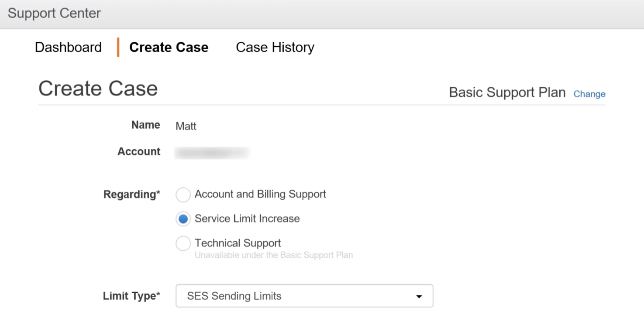This screenshot has width=644, height=318.
Task: Select the Create Case tab
Action: click(x=169, y=47)
